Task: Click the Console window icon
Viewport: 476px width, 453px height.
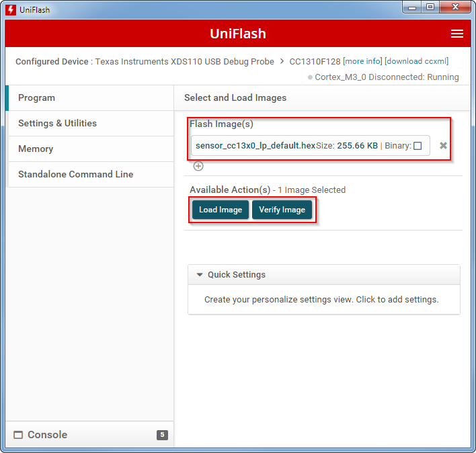Action: pos(18,435)
